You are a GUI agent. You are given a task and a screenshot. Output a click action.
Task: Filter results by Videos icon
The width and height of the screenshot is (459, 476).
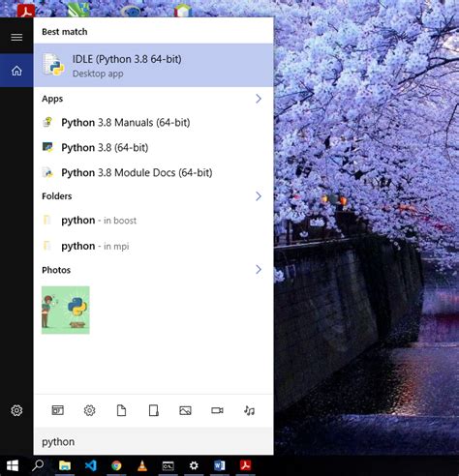click(x=217, y=410)
